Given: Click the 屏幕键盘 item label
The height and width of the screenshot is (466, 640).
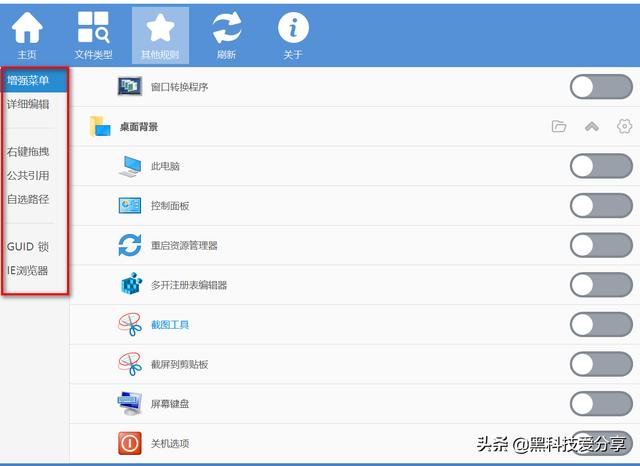Looking at the screenshot, I should click(x=170, y=404).
